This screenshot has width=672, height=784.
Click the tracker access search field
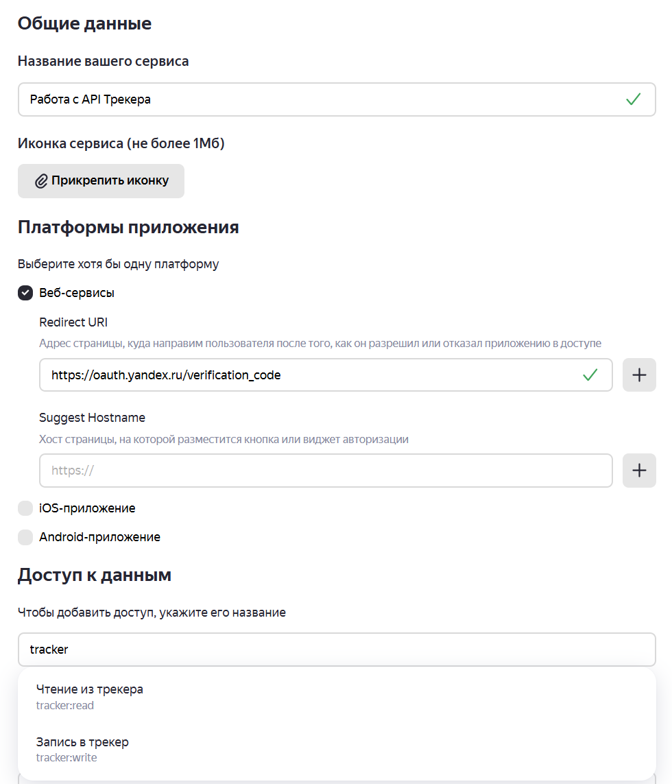[x=337, y=650]
